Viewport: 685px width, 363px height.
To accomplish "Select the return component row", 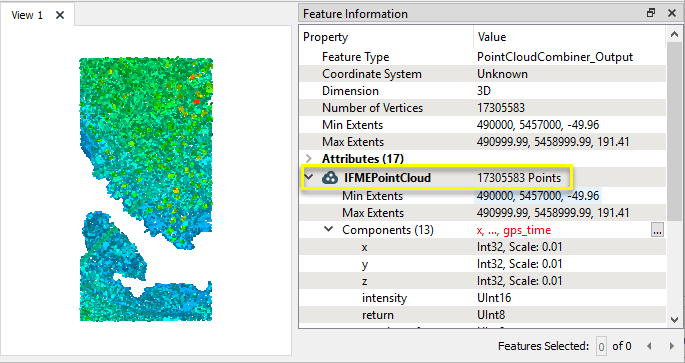I will pyautogui.click(x=483, y=315).
